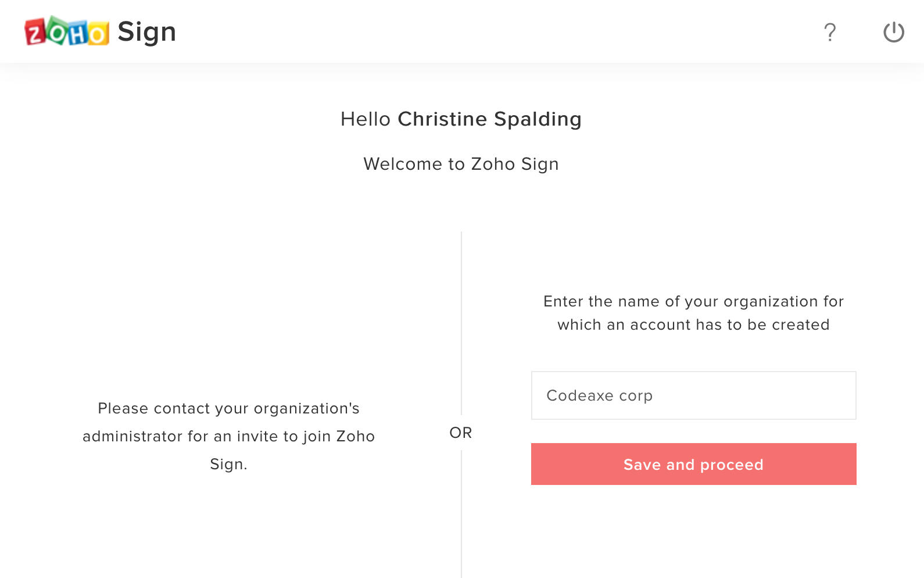Viewport: 924px width, 578px height.
Task: Sign out using the power icon
Action: (x=894, y=32)
